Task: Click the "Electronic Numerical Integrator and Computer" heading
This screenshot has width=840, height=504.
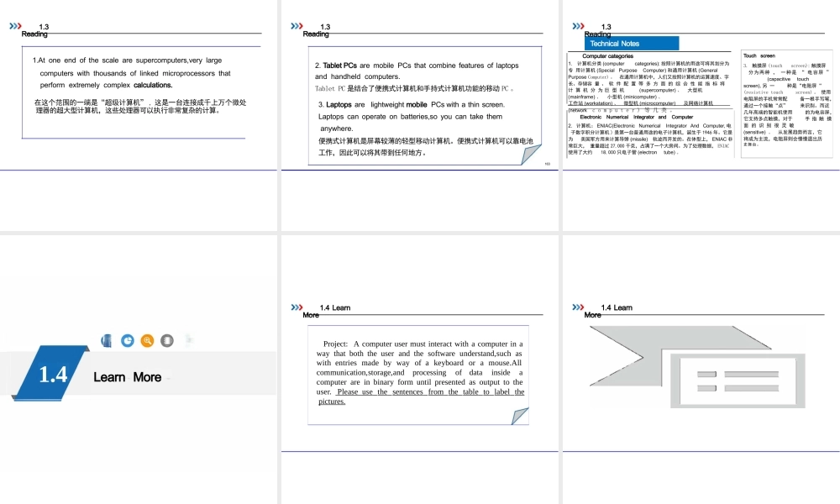Action: pos(637,117)
